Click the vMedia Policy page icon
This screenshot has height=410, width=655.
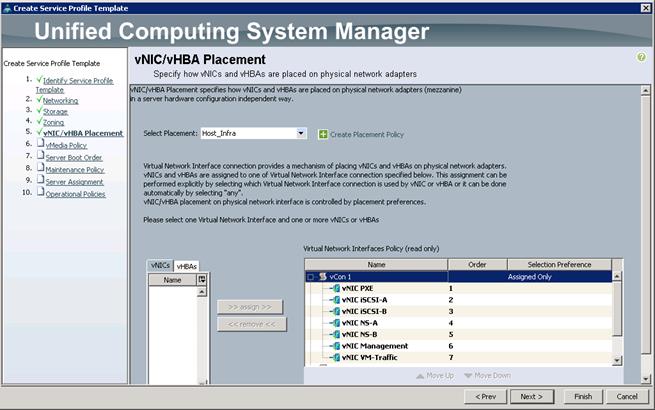41,143
